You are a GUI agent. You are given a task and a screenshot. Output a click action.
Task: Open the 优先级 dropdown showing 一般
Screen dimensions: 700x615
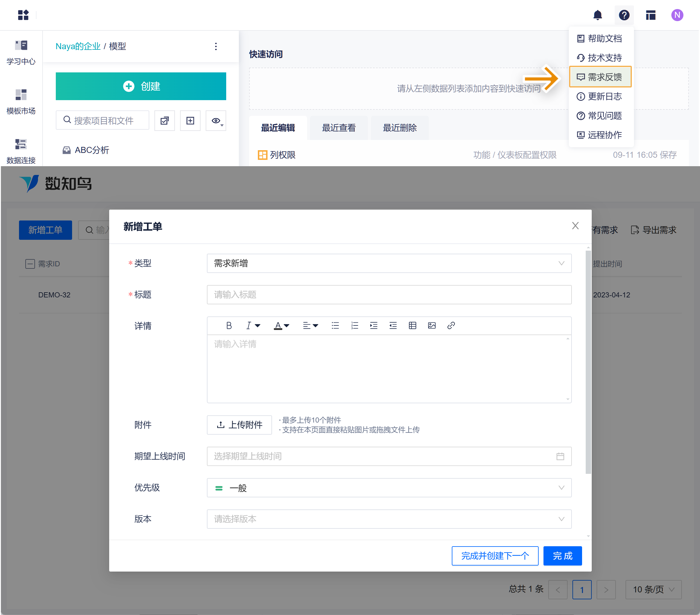coord(389,488)
